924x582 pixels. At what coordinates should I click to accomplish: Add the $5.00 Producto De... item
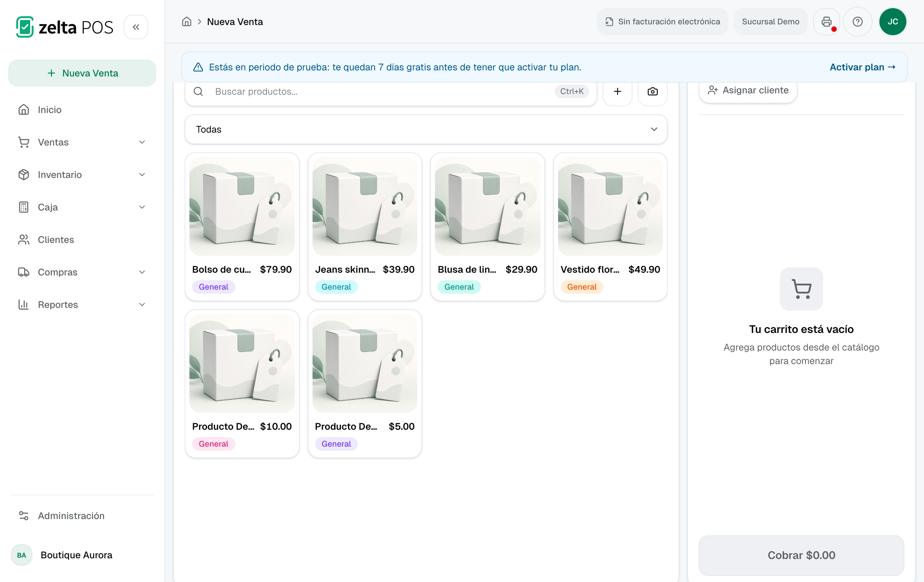point(365,384)
